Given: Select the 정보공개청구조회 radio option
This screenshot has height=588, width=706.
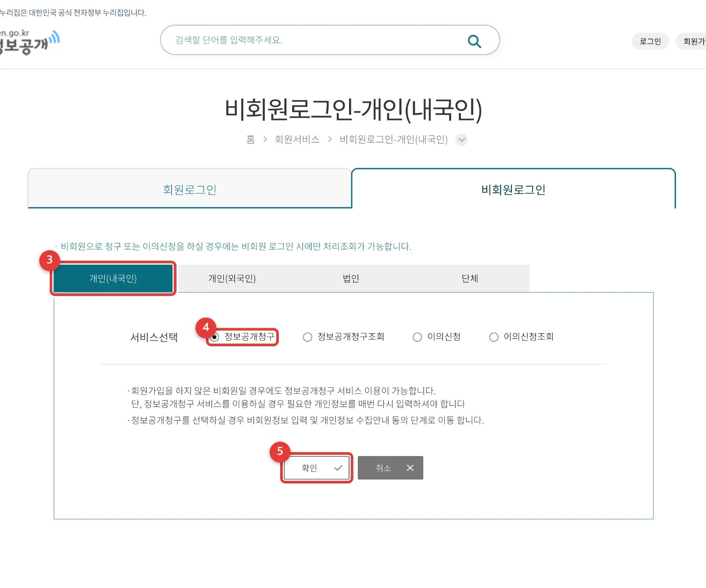Looking at the screenshot, I should (x=308, y=337).
